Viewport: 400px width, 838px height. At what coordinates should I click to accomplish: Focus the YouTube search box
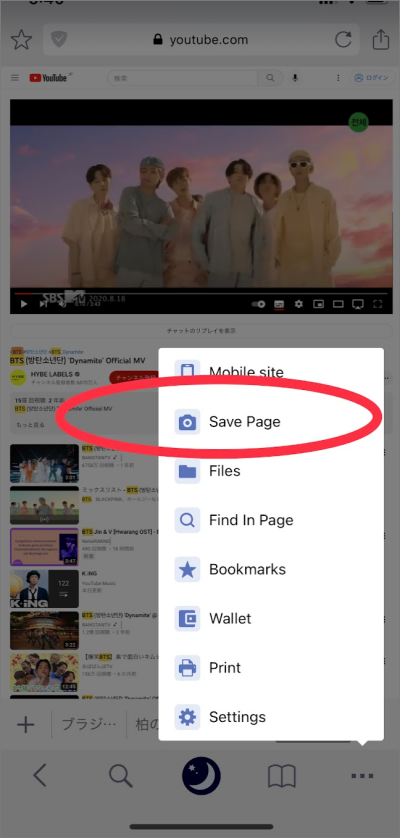tap(183, 78)
